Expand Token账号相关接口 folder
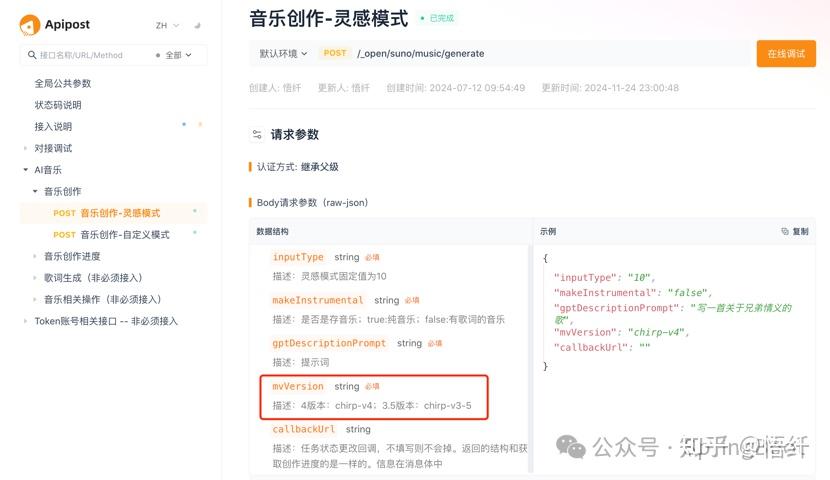 (x=25, y=321)
